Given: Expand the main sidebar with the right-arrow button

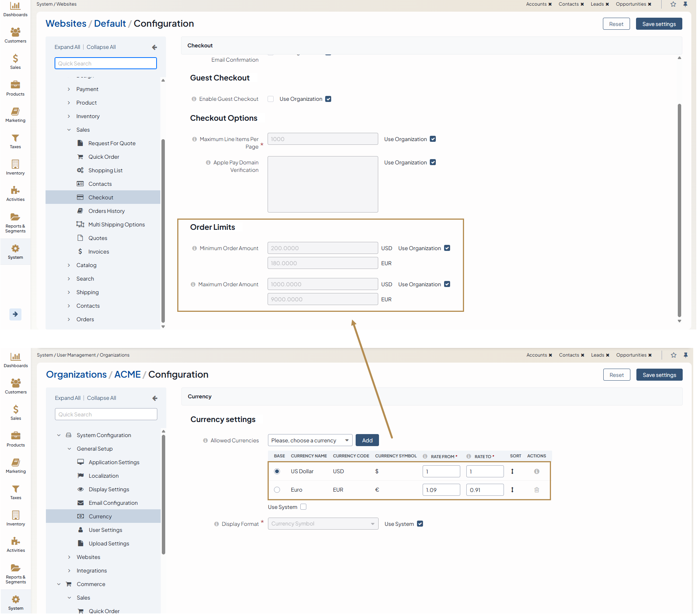Looking at the screenshot, I should (x=15, y=314).
